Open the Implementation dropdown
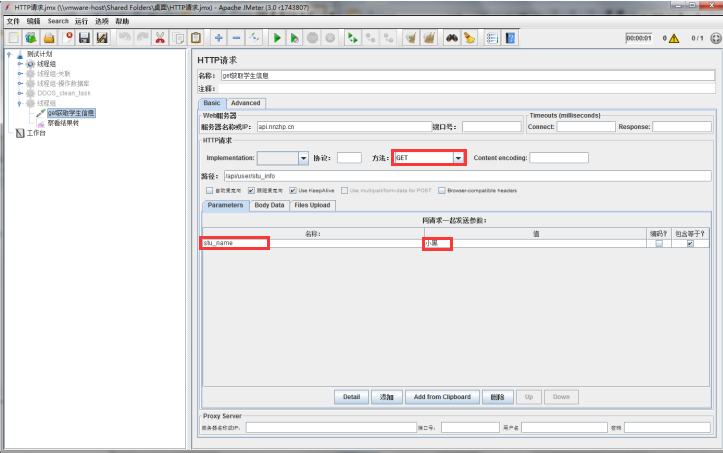This screenshot has width=723, height=453. [x=303, y=158]
